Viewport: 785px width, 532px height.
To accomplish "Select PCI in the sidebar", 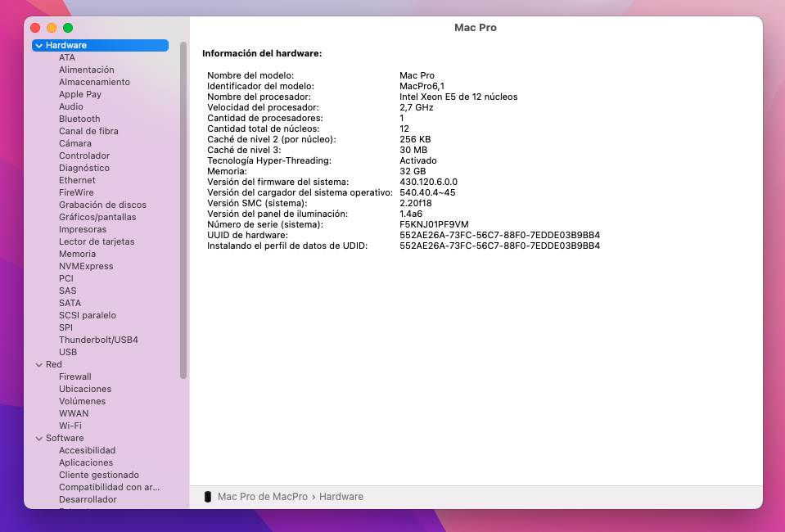I will point(66,278).
